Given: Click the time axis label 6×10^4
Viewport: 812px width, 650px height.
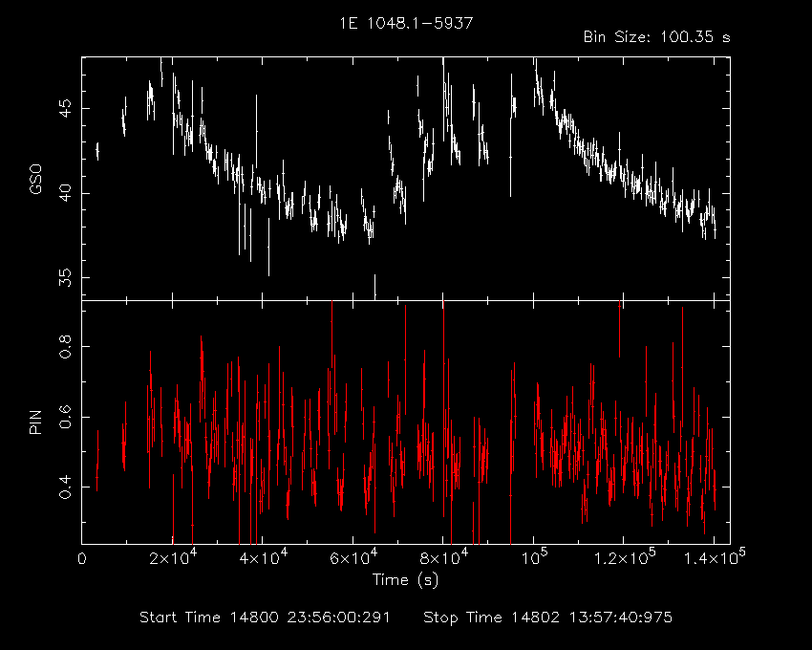Looking at the screenshot, I should [x=353, y=556].
